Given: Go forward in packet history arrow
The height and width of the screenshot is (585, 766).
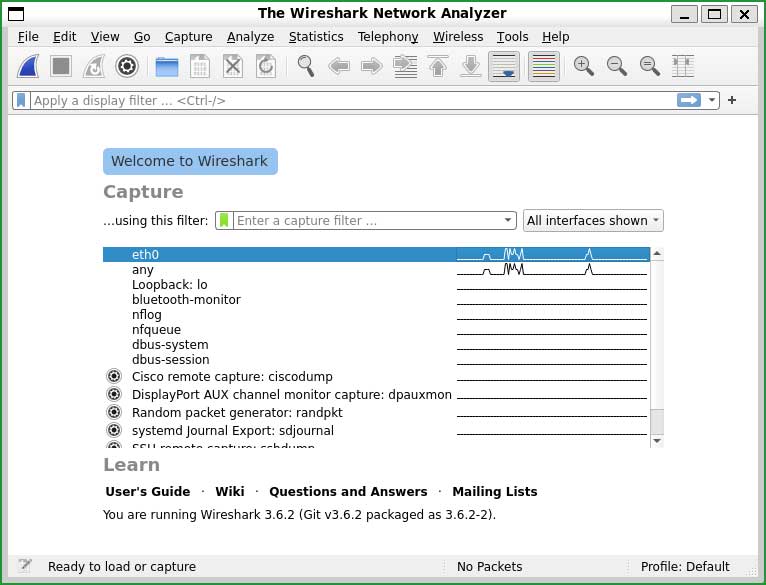Looking at the screenshot, I should point(372,66).
